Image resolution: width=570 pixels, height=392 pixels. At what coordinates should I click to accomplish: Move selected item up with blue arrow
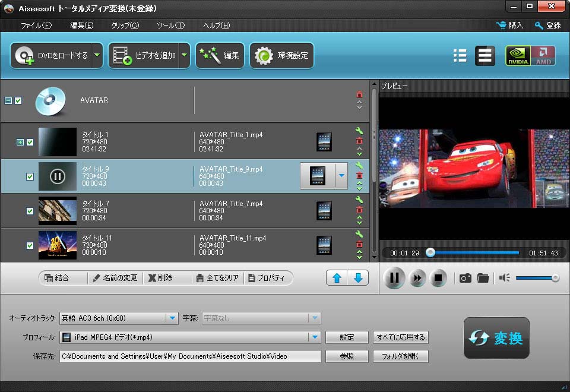pos(337,278)
